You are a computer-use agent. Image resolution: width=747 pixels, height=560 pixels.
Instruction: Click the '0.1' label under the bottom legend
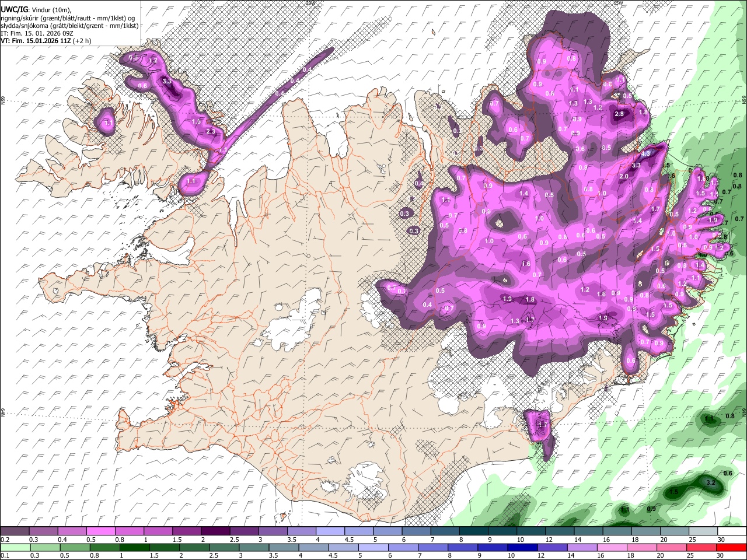tap(4, 556)
